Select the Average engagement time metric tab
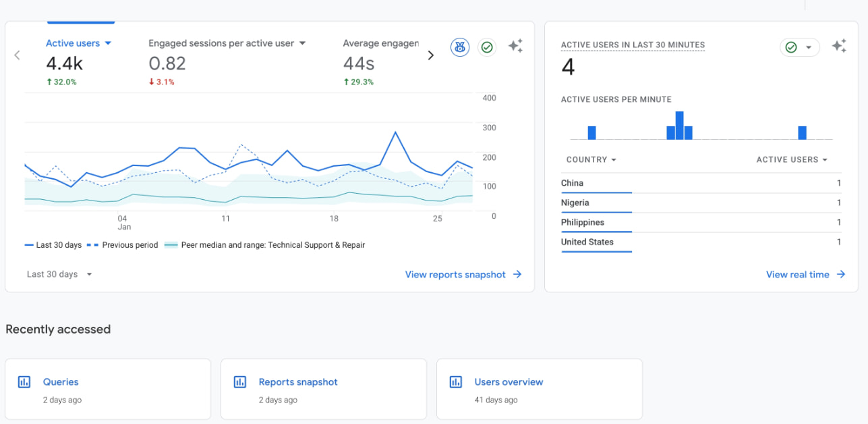 coord(381,62)
